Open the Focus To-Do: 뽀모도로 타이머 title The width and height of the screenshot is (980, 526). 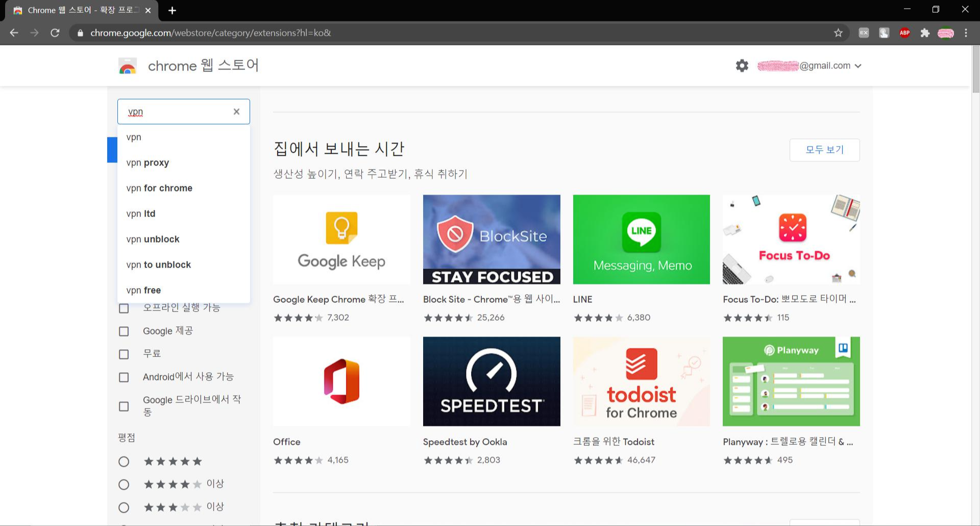(x=789, y=299)
